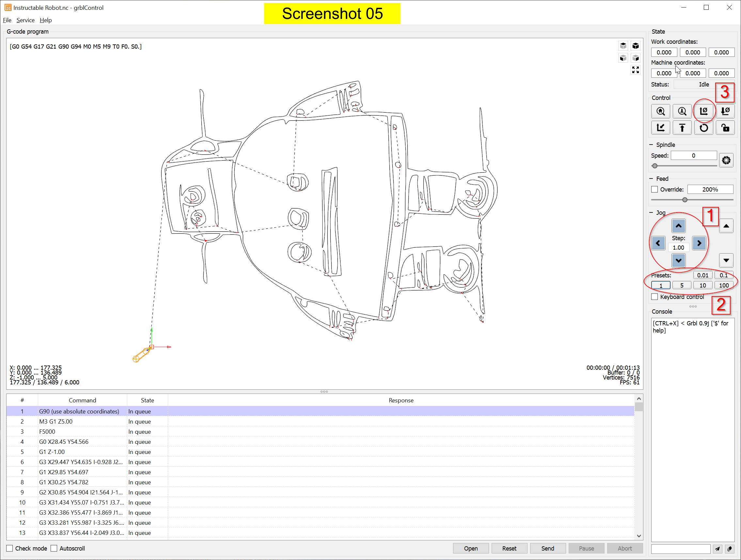The image size is (741, 560).
Task: Click the Grbl unlock padlock icon
Action: tap(725, 128)
